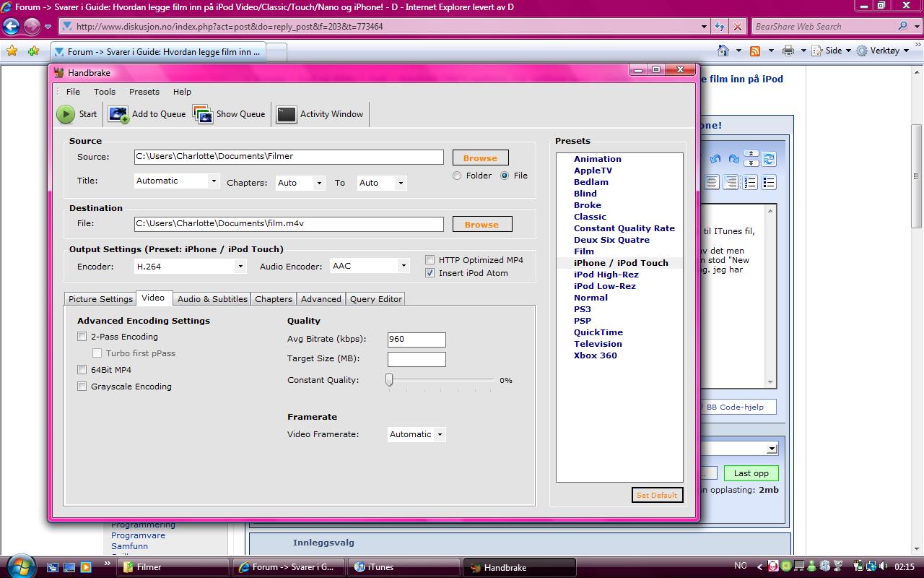924x578 pixels.
Task: Click the align right icon in forum editor
Action: click(731, 182)
